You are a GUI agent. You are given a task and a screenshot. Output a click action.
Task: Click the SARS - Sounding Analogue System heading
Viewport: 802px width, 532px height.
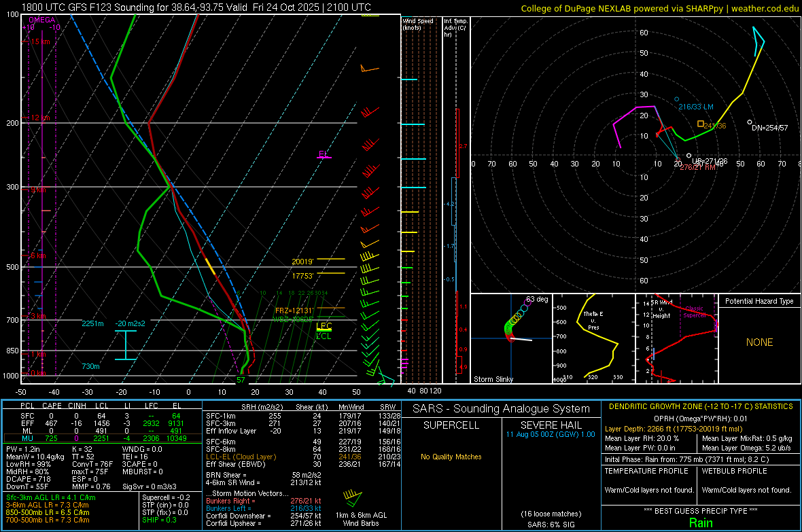coord(501,409)
